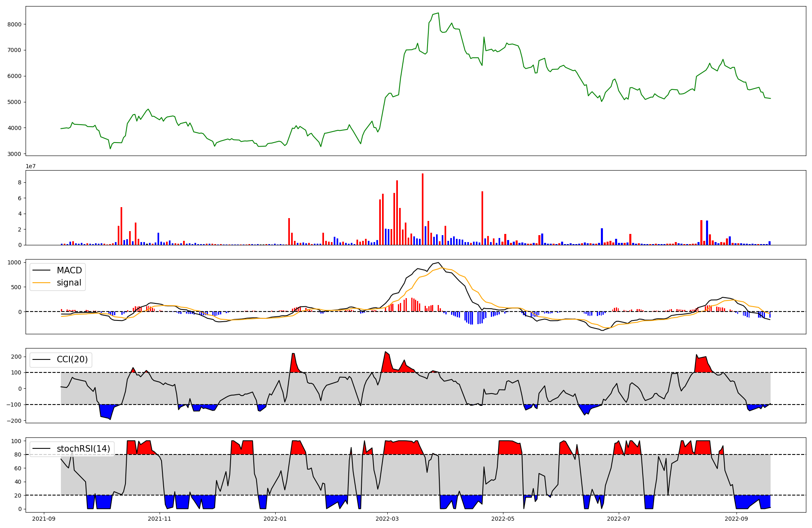This screenshot has width=812, height=528.
Task: Click the 2022-07 x-axis date label
Action: pyautogui.click(x=619, y=519)
